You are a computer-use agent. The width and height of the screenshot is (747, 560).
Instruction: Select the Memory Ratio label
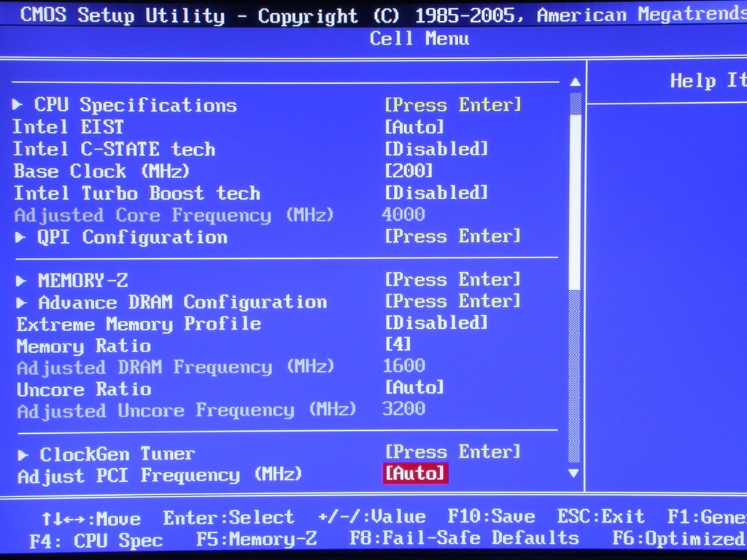[83, 346]
